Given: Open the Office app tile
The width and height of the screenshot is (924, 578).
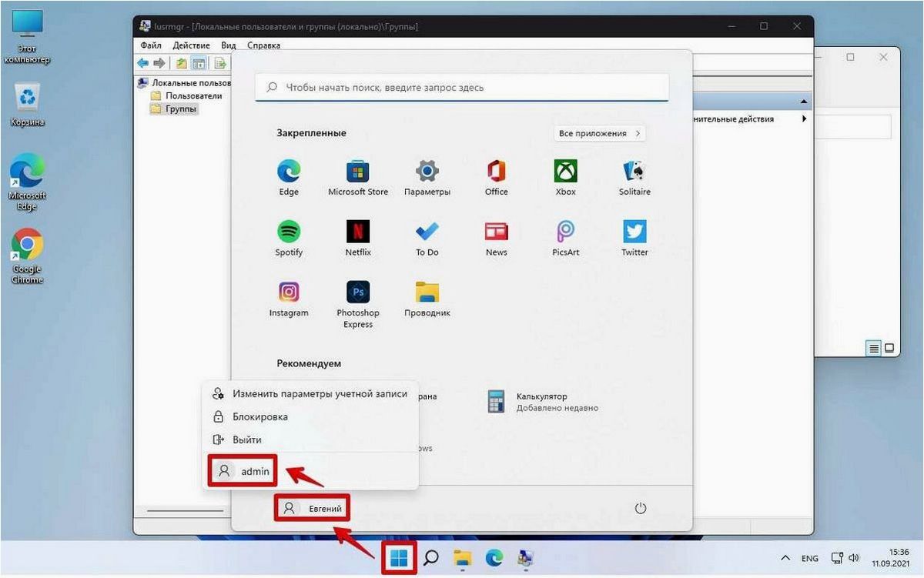Looking at the screenshot, I should pos(497,178).
